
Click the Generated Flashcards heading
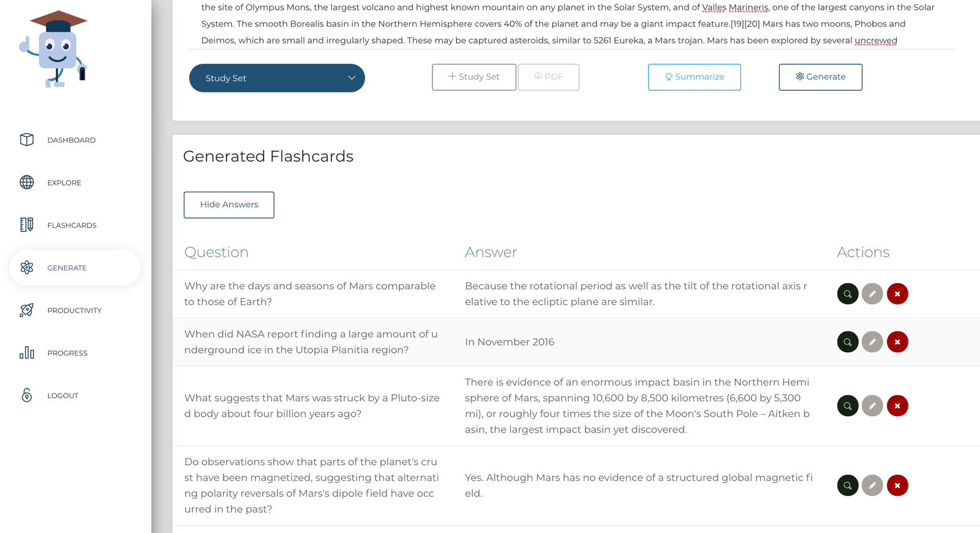click(268, 157)
